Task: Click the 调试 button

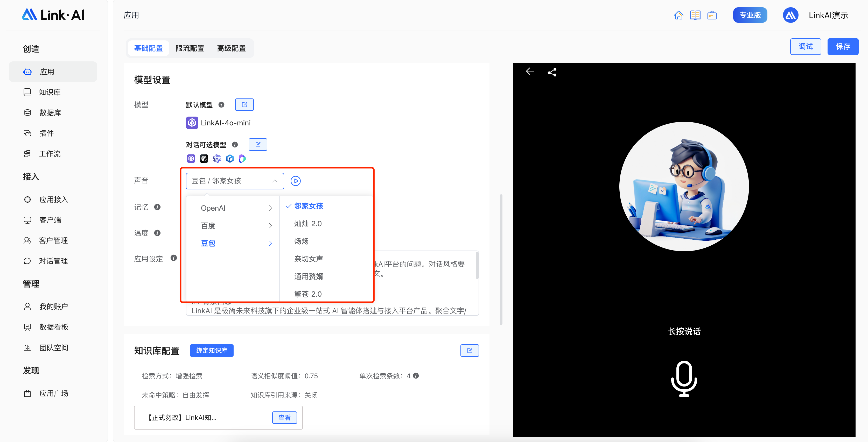Action: tap(806, 46)
